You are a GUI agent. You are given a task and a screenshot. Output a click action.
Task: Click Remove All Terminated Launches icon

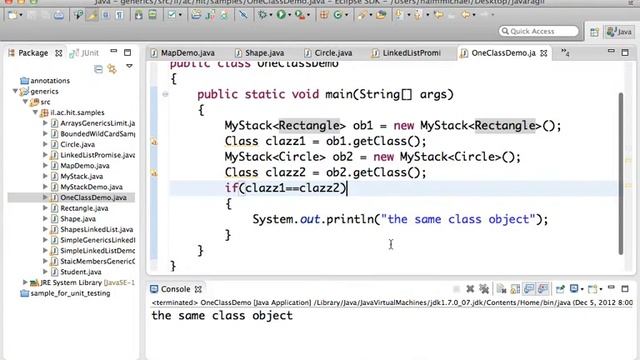pyautogui.click(x=484, y=289)
